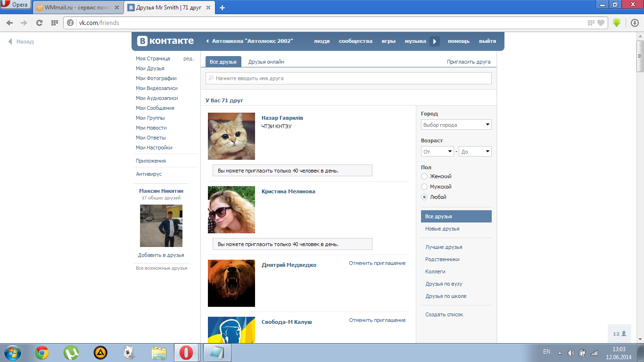Open the age От dropdown
The width and height of the screenshot is (644, 362).
pyautogui.click(x=438, y=152)
